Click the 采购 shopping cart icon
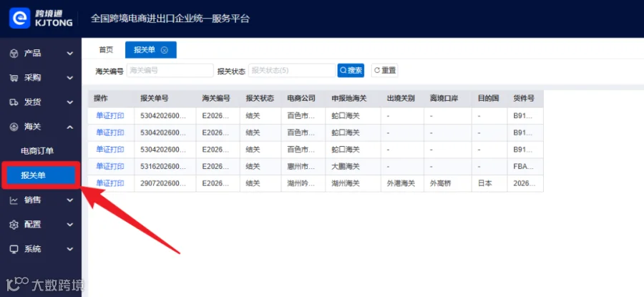Image resolution: width=644 pixels, height=297 pixels. (14, 78)
